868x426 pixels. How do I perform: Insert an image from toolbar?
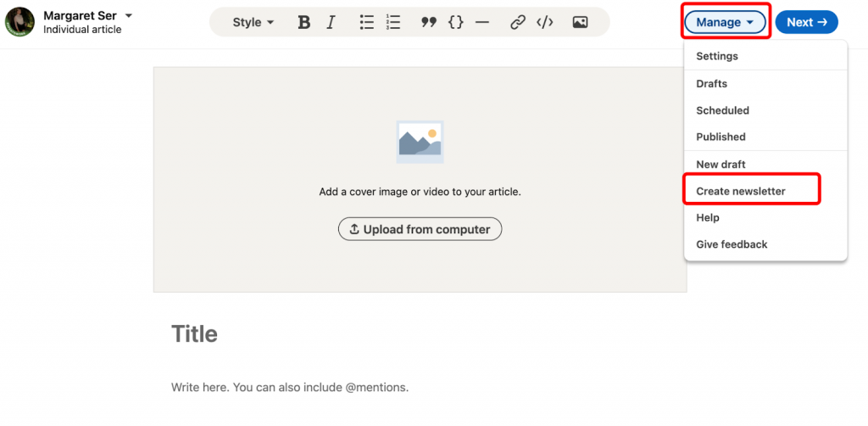[x=580, y=23]
